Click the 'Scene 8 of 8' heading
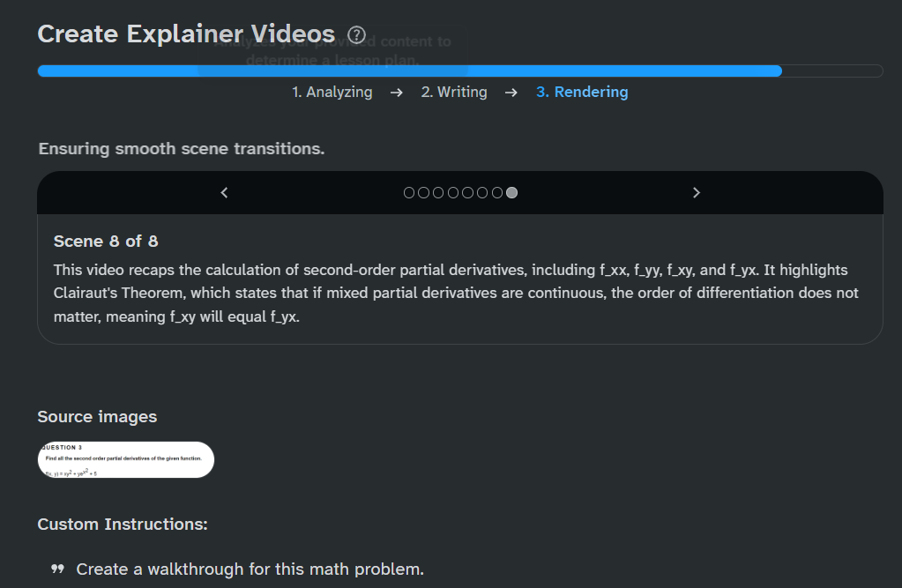Viewport: 902px width, 588px height. pyautogui.click(x=106, y=241)
